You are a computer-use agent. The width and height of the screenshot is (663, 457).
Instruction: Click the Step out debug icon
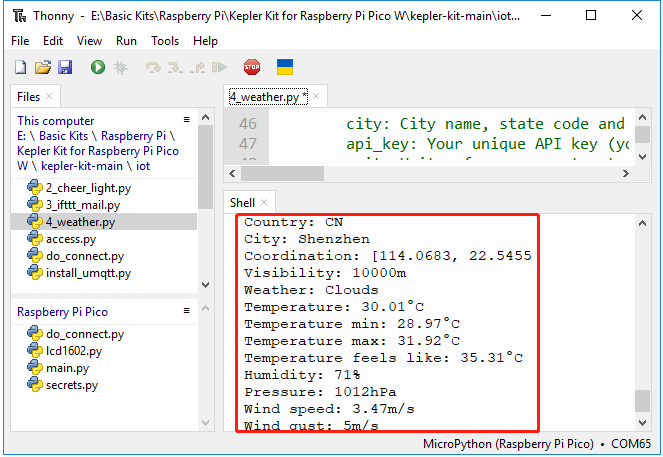point(197,67)
